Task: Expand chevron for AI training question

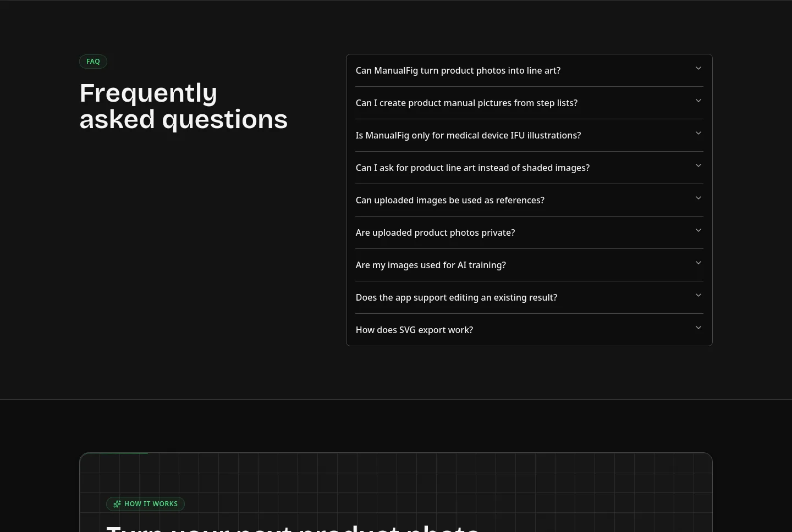Action: [x=698, y=263]
